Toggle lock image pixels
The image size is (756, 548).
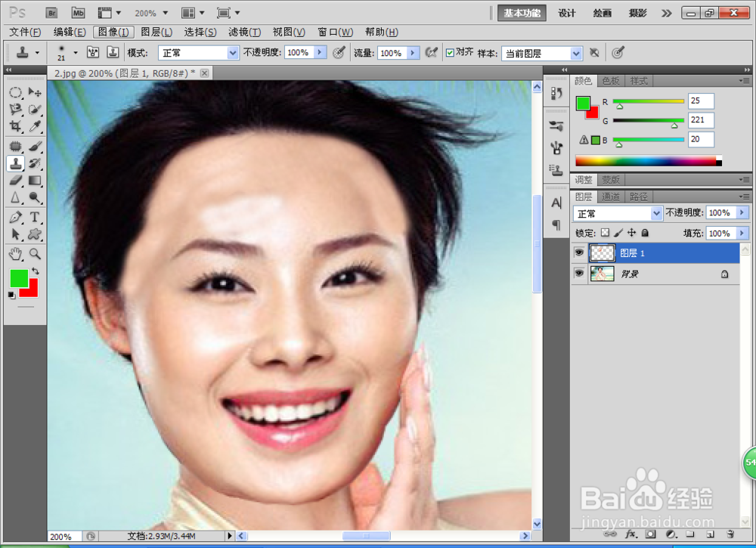click(618, 233)
